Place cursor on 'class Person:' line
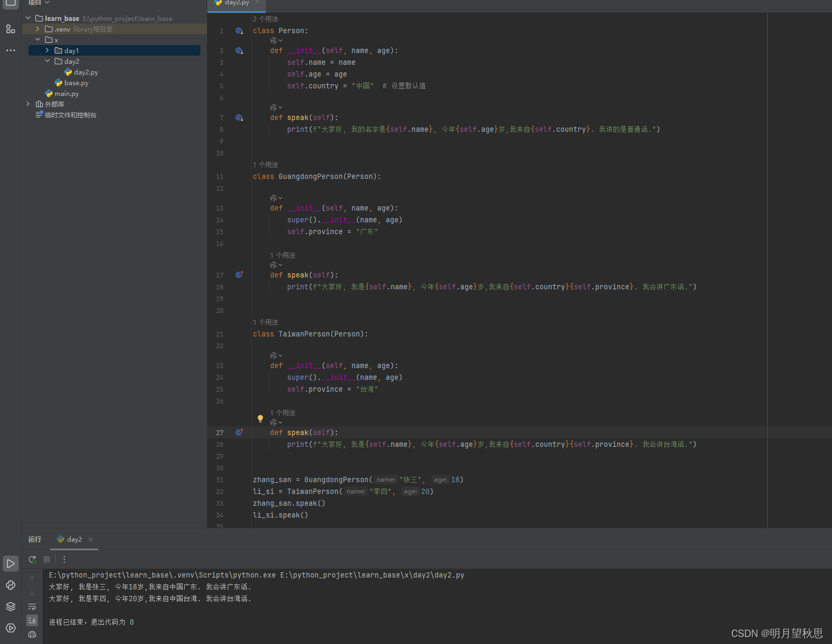The image size is (832, 644). 280,31
